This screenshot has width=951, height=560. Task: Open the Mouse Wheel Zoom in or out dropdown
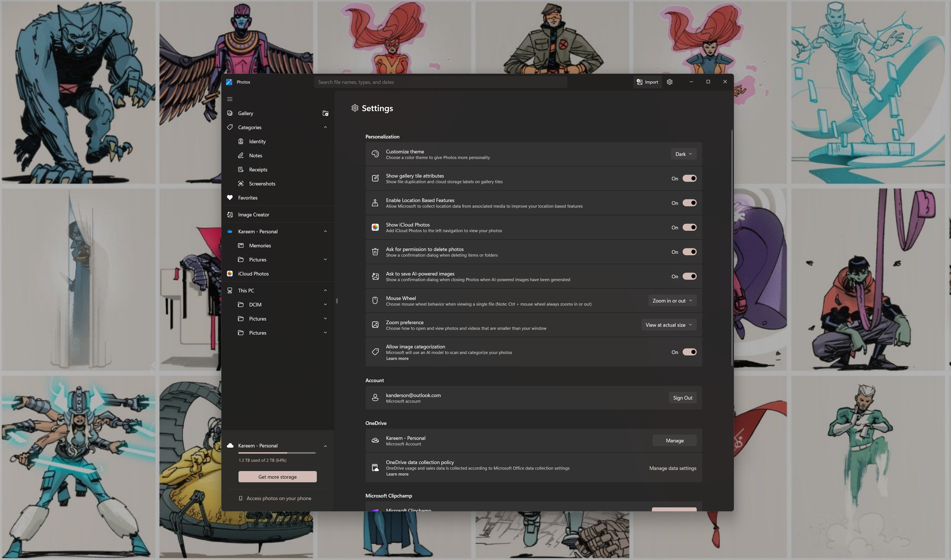[672, 301]
